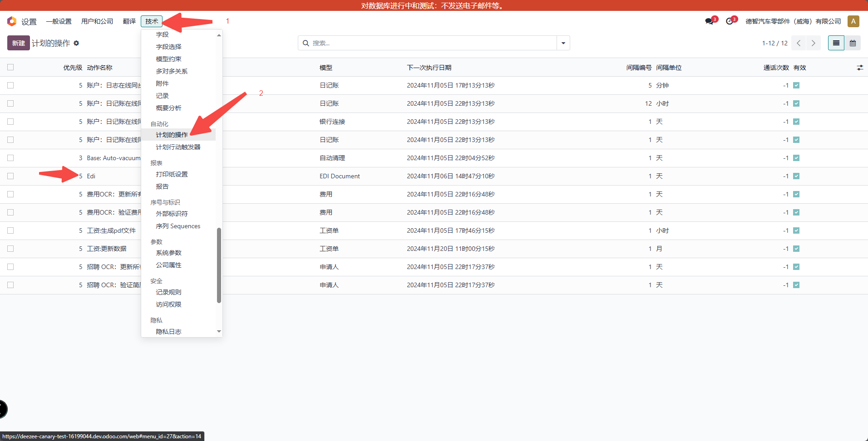868x441 pixels.
Task: Expand the search options dropdown arrow
Action: pyautogui.click(x=563, y=43)
